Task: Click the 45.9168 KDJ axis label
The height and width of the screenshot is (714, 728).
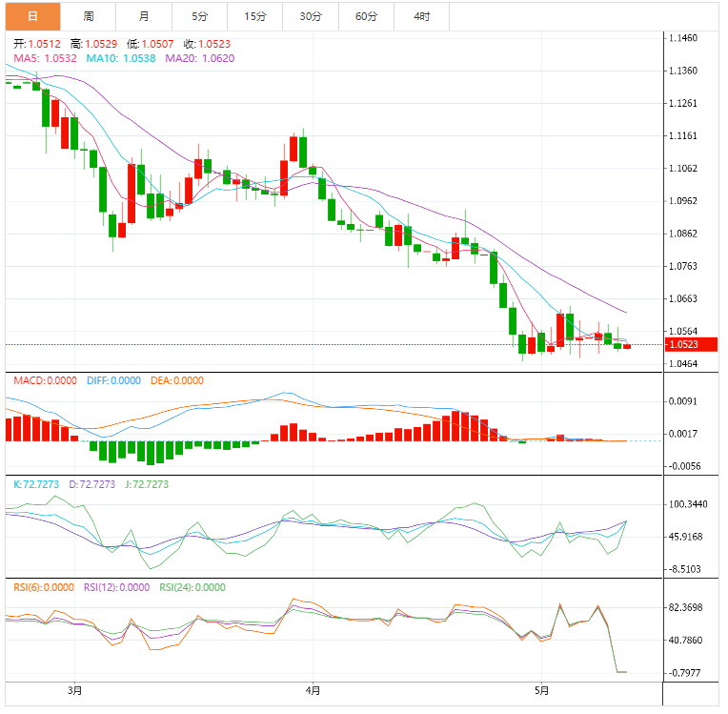Action: [686, 537]
